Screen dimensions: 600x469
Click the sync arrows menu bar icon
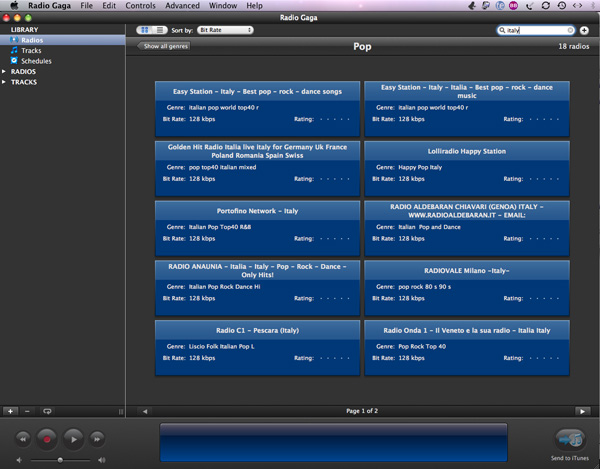click(x=546, y=5)
